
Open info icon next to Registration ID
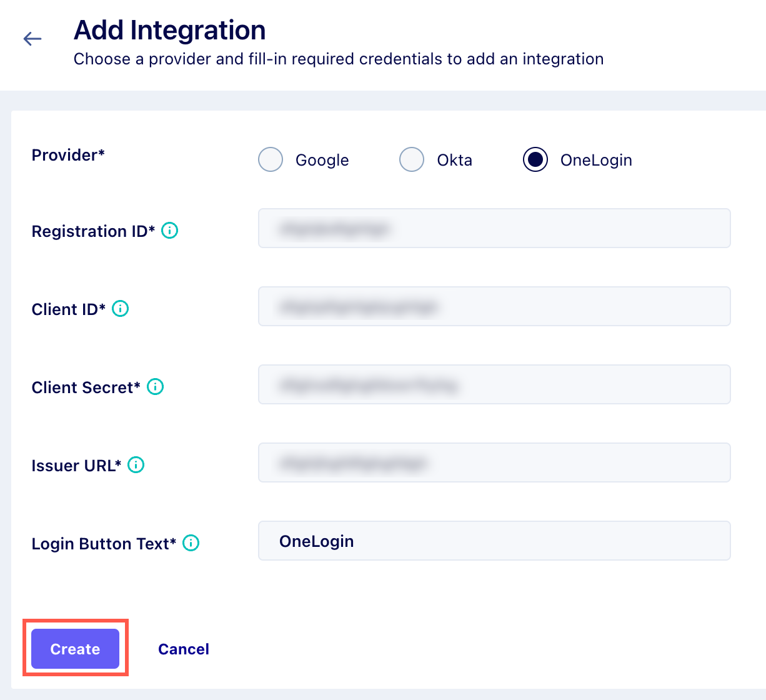(x=170, y=231)
